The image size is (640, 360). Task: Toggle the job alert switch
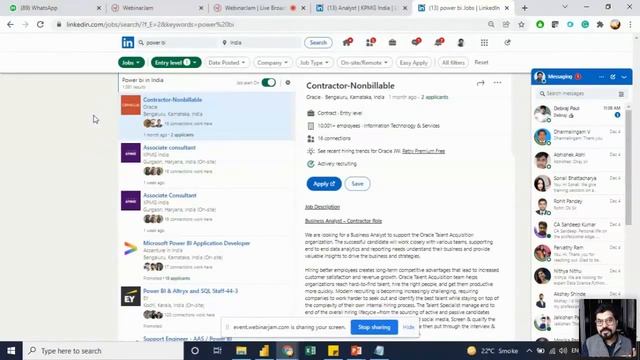pyautogui.click(x=269, y=82)
